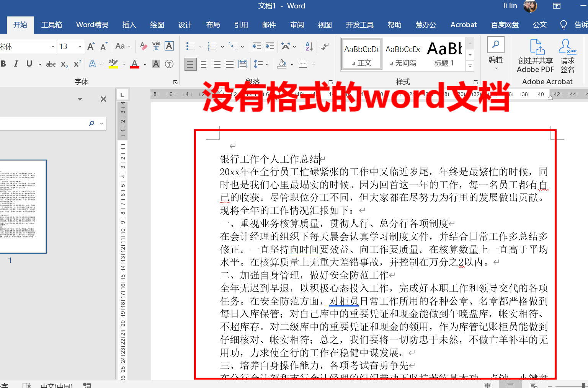Apply character border icon
Screen dimensions: 588x388
(169, 46)
